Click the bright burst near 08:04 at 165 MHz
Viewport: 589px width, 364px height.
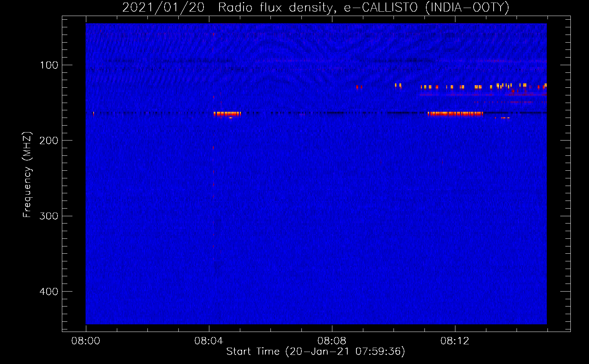coord(227,114)
